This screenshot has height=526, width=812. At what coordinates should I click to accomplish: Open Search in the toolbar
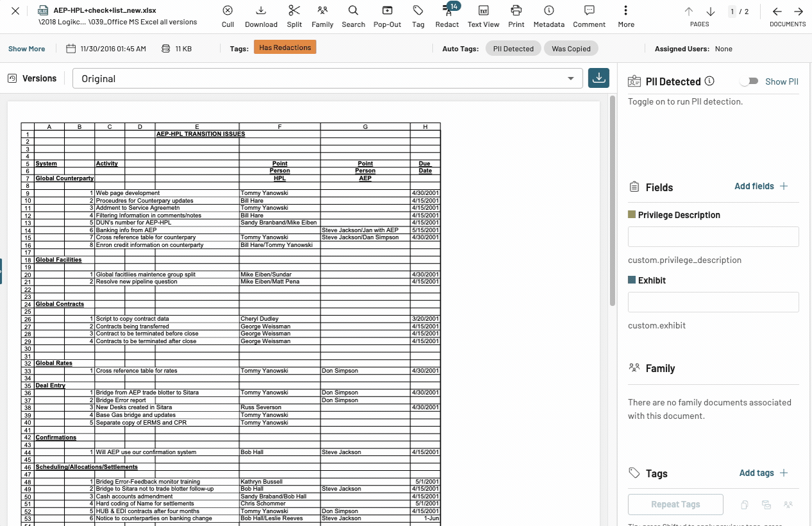tap(353, 16)
